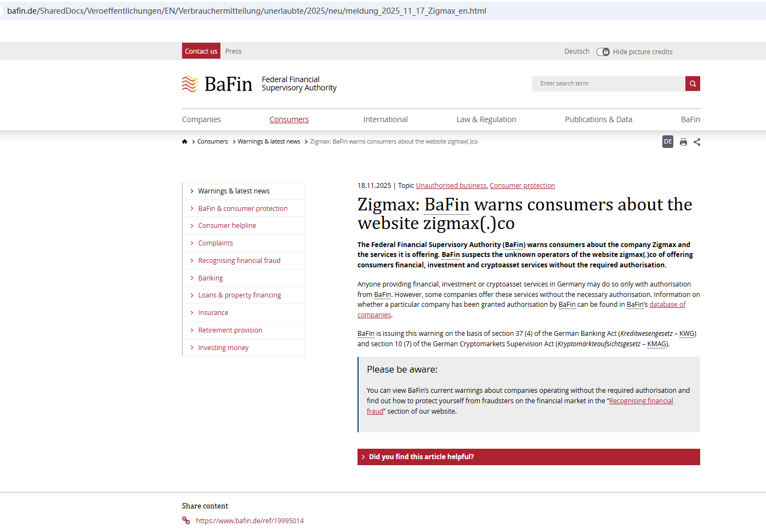Image resolution: width=766 pixels, height=532 pixels.
Task: Expand 'Did you find this article helpful?'
Action: (529, 457)
